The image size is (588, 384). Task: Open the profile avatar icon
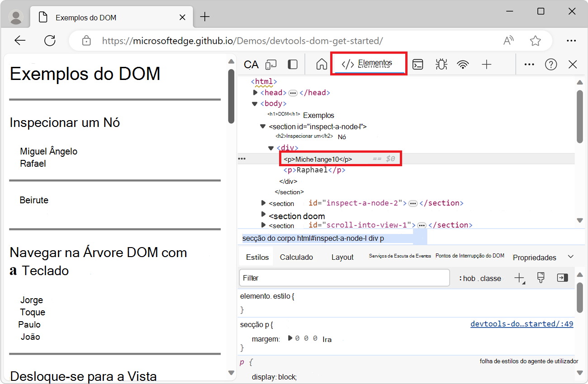[16, 17]
